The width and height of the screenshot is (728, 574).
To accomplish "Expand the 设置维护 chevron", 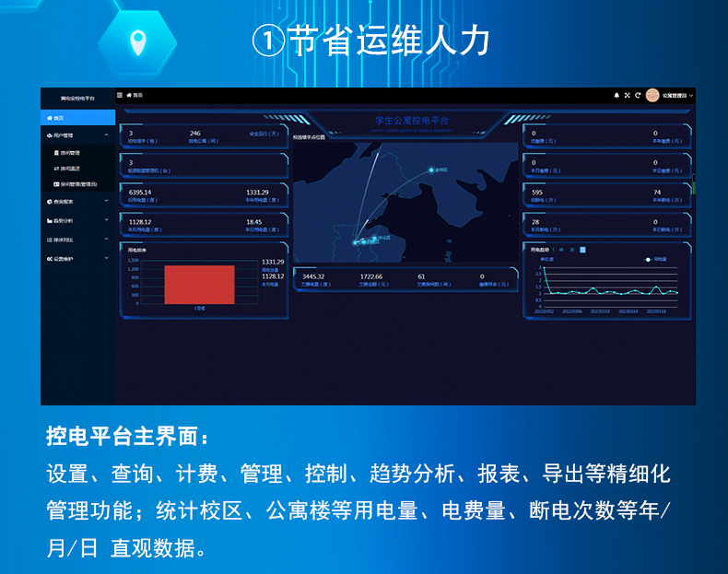I will [106, 258].
